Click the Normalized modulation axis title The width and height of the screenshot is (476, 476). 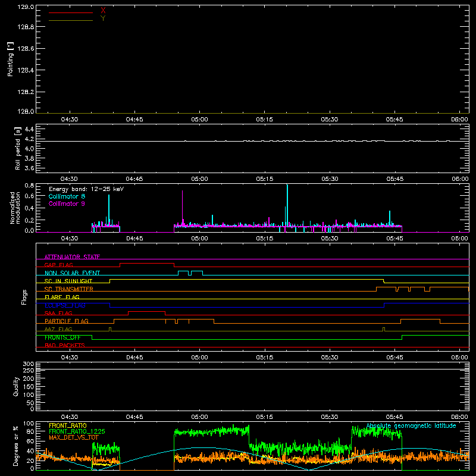click(15, 208)
